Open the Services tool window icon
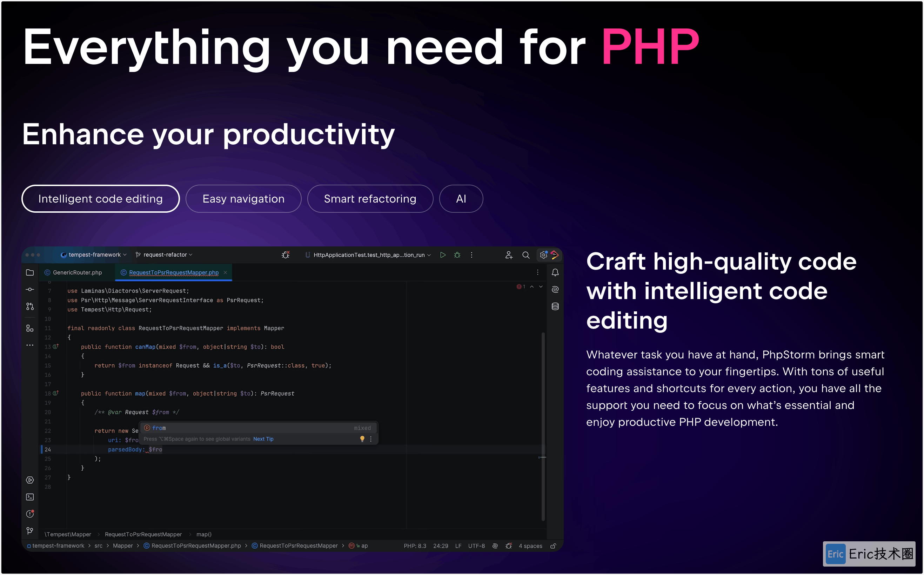This screenshot has width=924, height=575. (29, 480)
